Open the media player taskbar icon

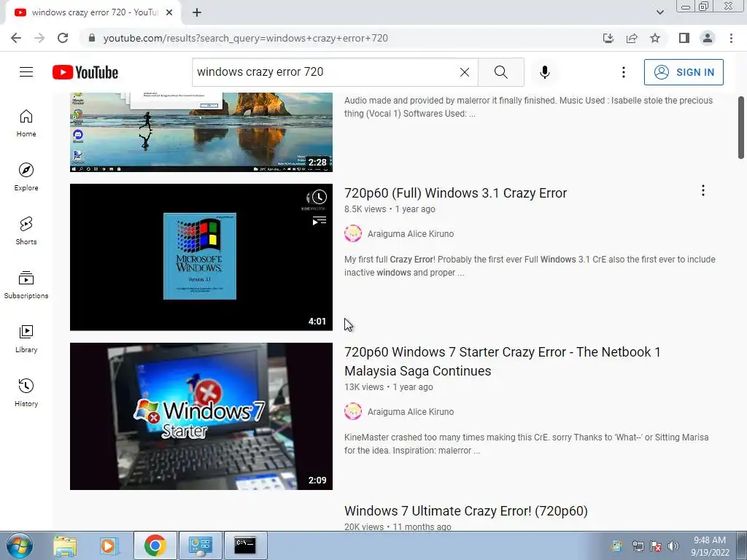coord(108,545)
